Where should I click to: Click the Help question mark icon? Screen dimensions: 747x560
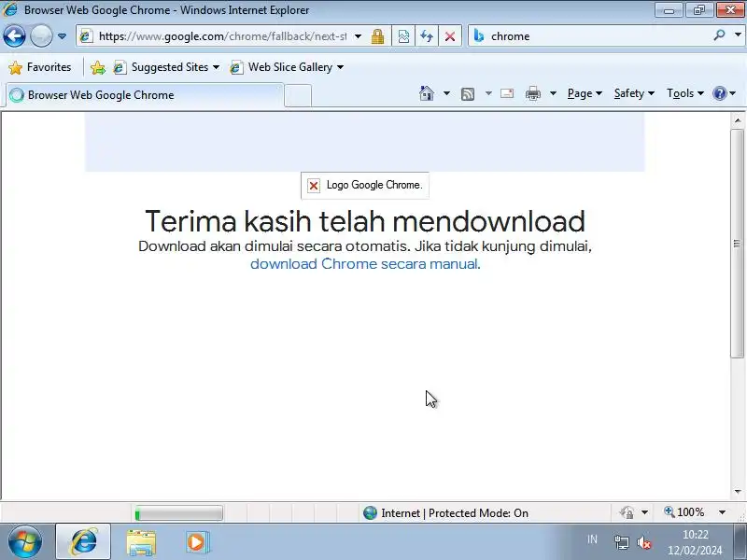click(x=719, y=93)
